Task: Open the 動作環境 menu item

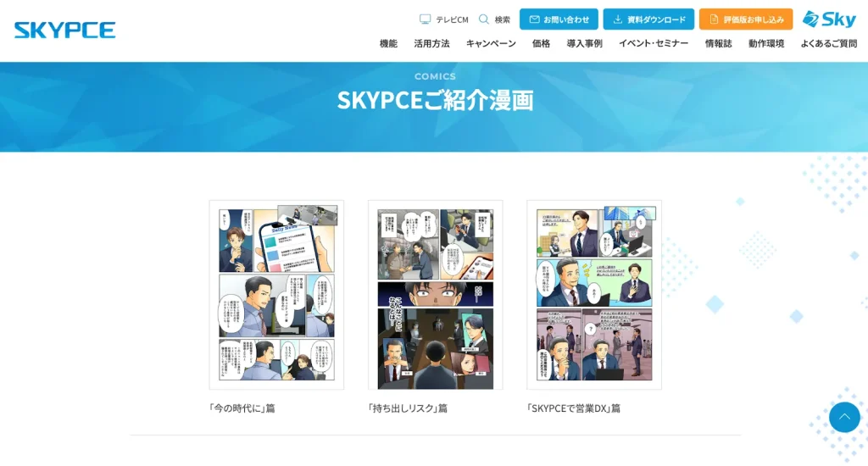Action: click(x=766, y=43)
